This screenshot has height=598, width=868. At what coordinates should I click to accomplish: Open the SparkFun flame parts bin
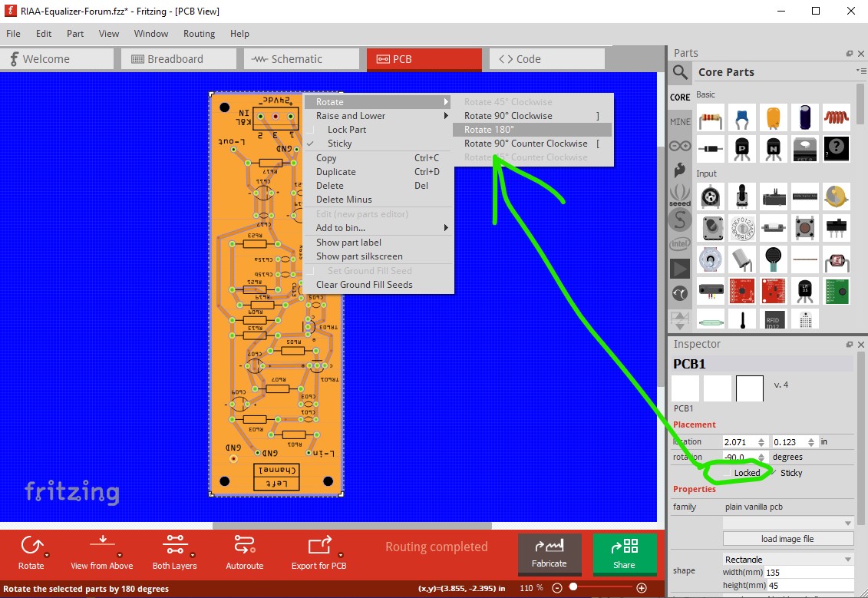point(680,170)
